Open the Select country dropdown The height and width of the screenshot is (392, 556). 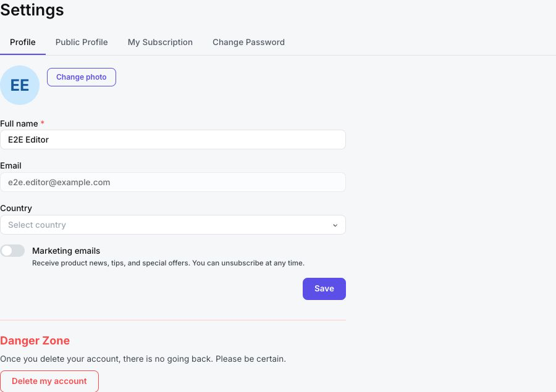pyautogui.click(x=173, y=225)
